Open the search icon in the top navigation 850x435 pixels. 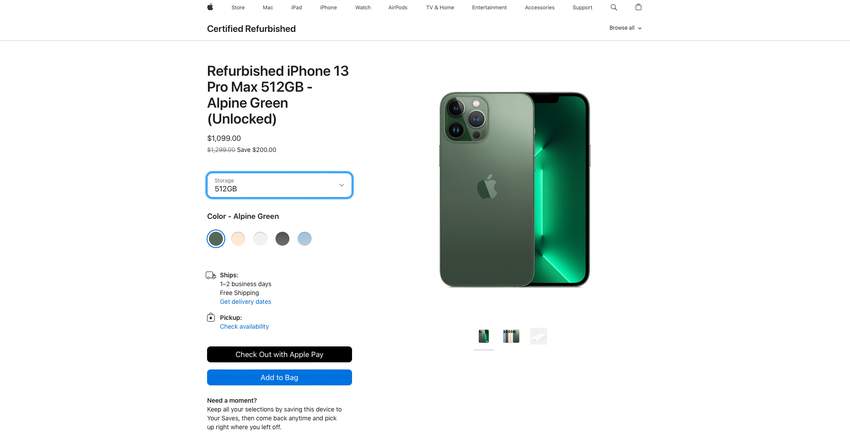[614, 7]
